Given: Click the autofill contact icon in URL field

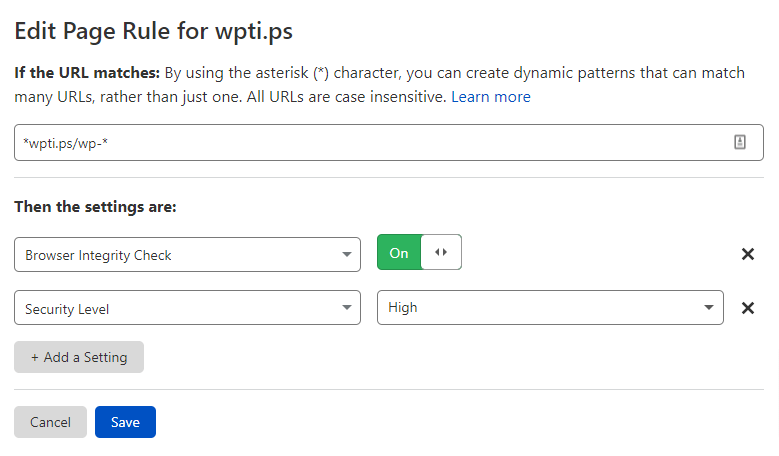Looking at the screenshot, I should click(x=740, y=142).
